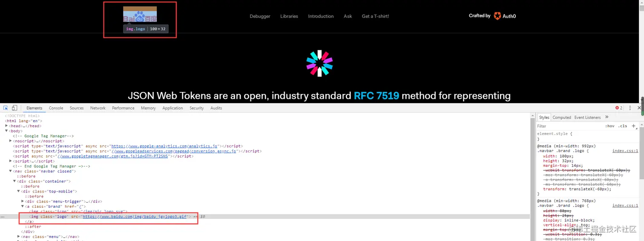Open the baidu_jgylogo3.gif src link

pos(135,217)
